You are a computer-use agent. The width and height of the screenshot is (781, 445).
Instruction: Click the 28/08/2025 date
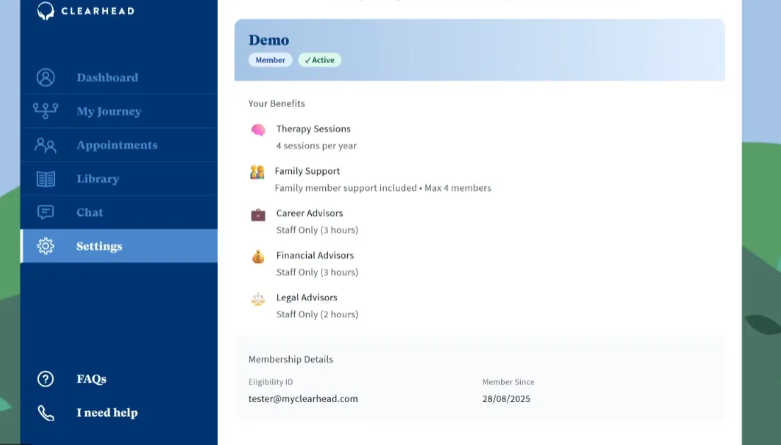(506, 399)
